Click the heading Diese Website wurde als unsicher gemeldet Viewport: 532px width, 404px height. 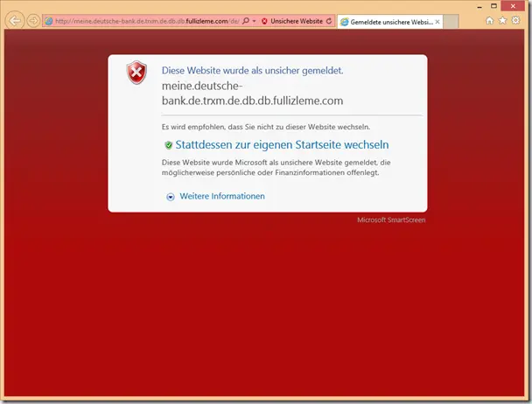click(252, 71)
